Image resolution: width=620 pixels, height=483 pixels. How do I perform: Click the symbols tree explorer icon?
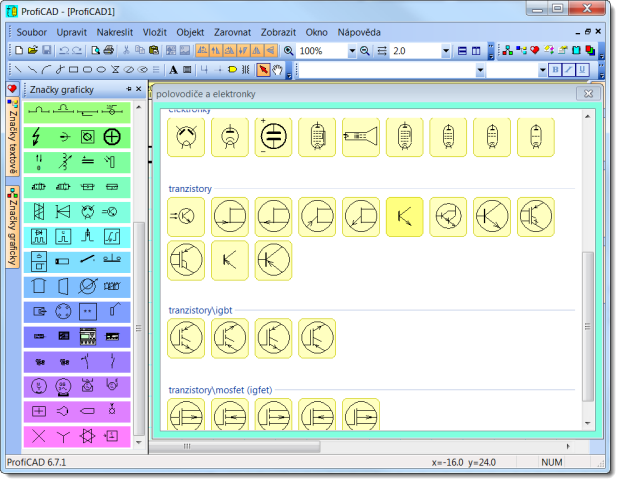(x=508, y=50)
